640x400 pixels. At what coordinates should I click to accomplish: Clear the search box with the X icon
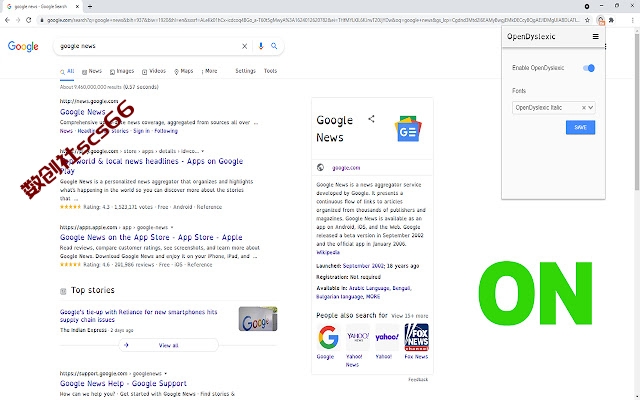[244, 46]
